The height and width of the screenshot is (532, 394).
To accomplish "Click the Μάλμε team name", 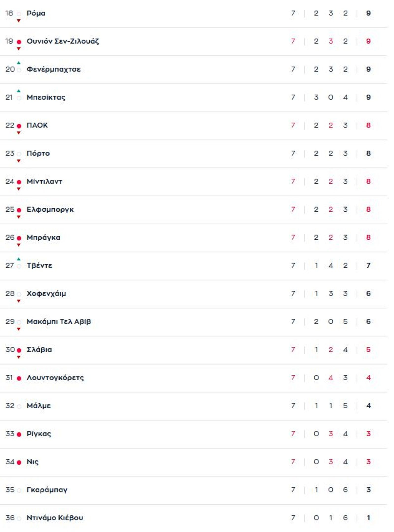I will 39,406.
